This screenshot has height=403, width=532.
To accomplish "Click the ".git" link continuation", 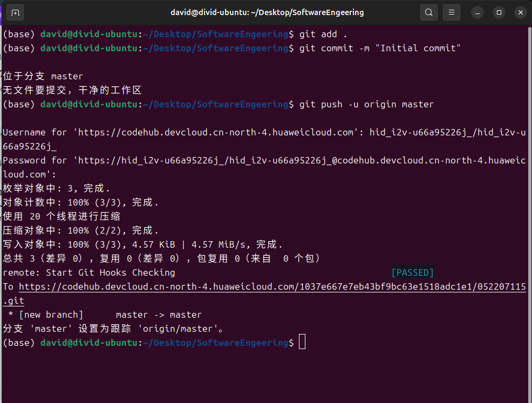I will [x=13, y=300].
